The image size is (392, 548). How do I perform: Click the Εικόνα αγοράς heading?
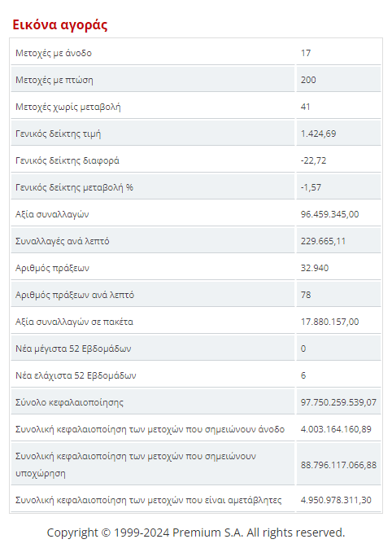point(59,25)
